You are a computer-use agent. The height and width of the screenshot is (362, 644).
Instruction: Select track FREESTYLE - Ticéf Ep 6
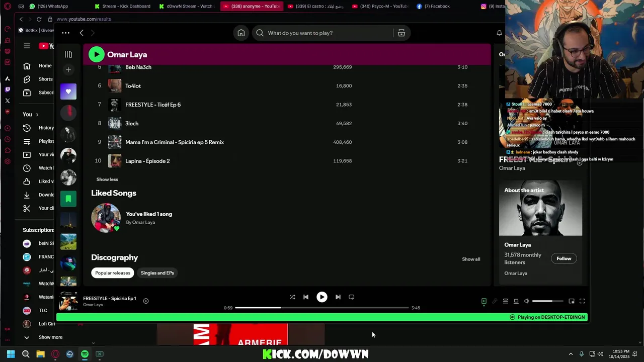pos(153,105)
